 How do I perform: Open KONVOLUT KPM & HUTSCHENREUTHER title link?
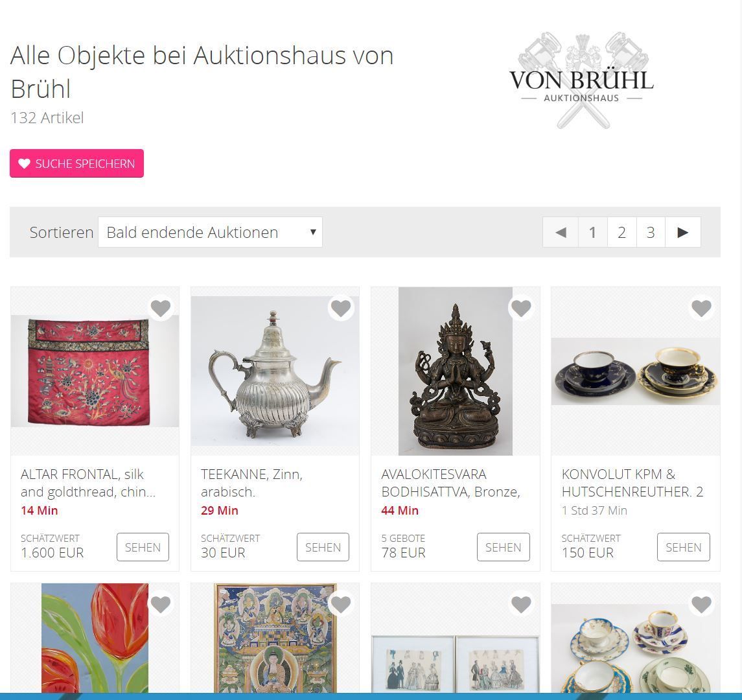coord(632,483)
